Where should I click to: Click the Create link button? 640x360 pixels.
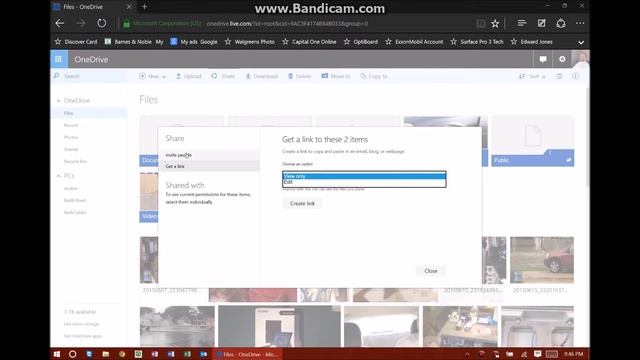pyautogui.click(x=302, y=203)
